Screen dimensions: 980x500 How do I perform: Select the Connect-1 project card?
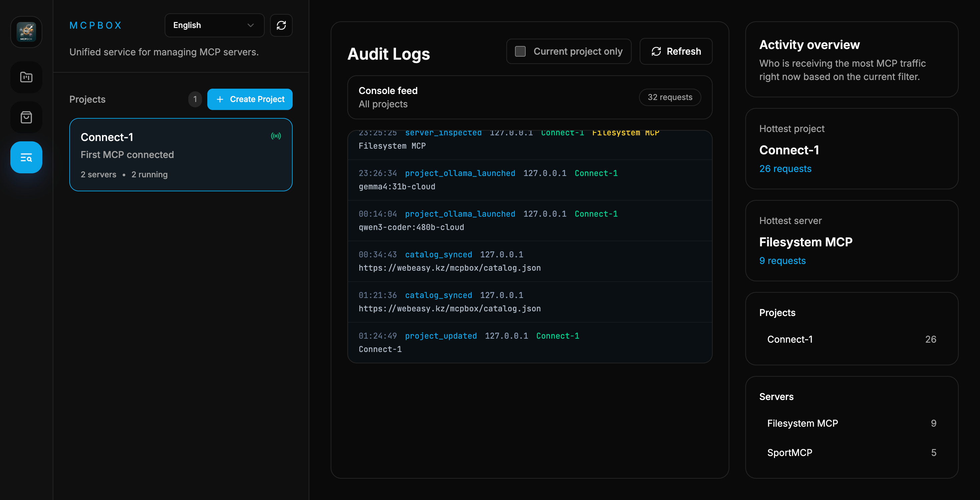point(181,154)
